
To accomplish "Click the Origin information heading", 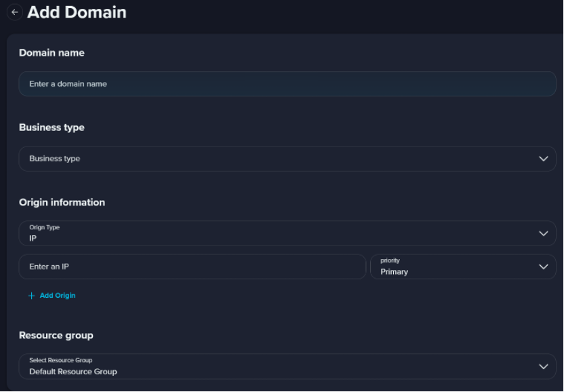I will click(x=62, y=202).
